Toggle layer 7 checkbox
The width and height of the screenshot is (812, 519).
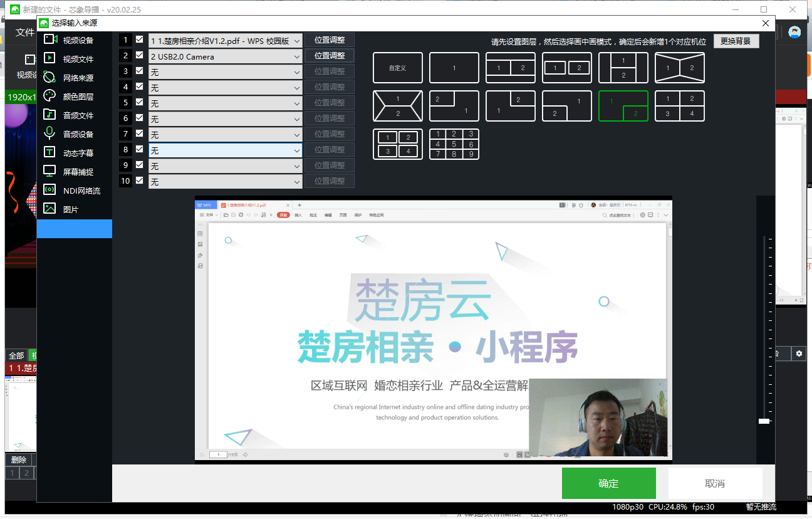139,134
